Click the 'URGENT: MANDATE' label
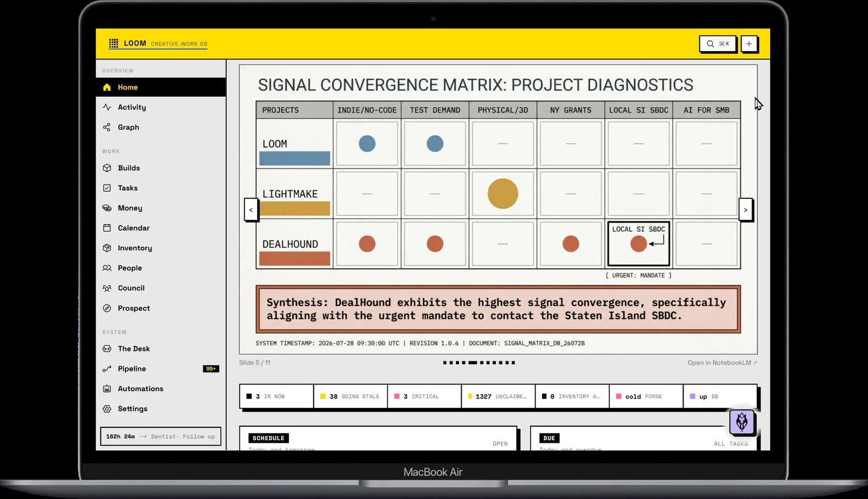868x499 pixels. tap(639, 276)
